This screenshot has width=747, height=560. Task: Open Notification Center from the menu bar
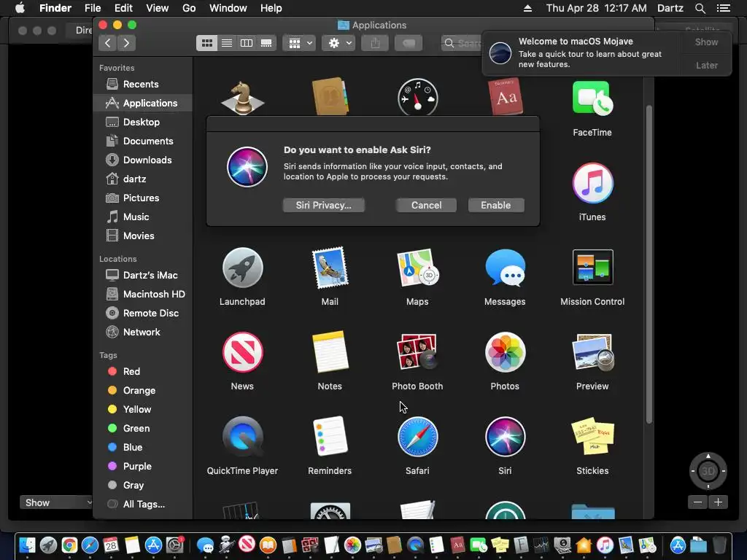click(x=723, y=8)
